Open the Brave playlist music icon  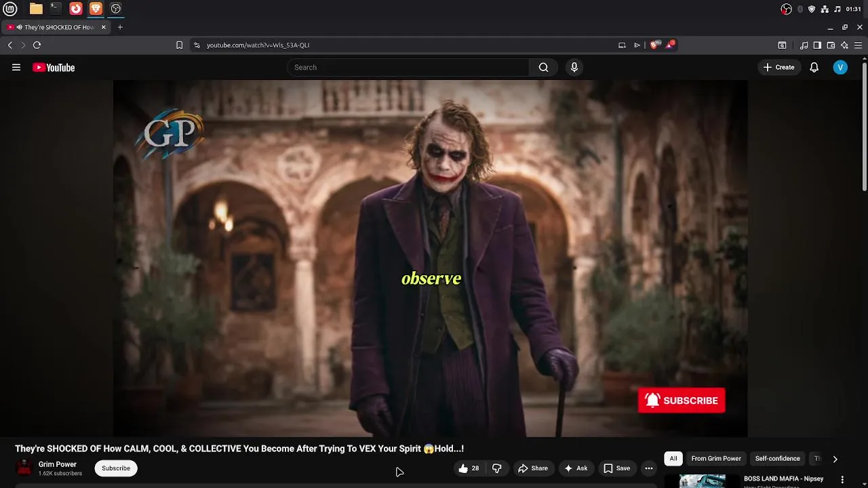(x=804, y=45)
